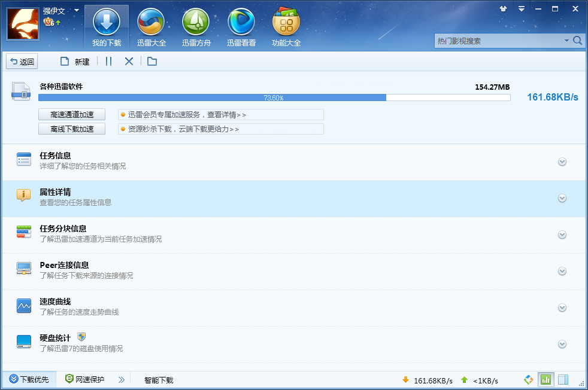Click the V6 VIP level badge
Viewport: 588px width, 390px height.
(49, 22)
